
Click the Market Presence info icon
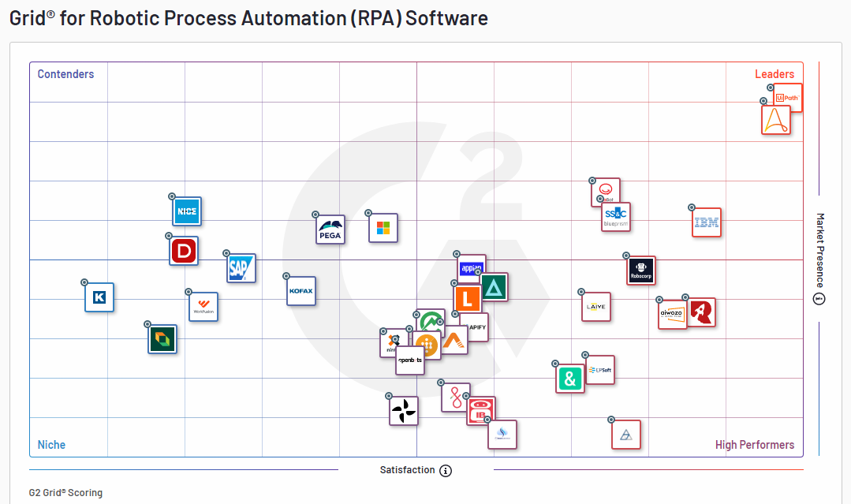click(x=819, y=299)
